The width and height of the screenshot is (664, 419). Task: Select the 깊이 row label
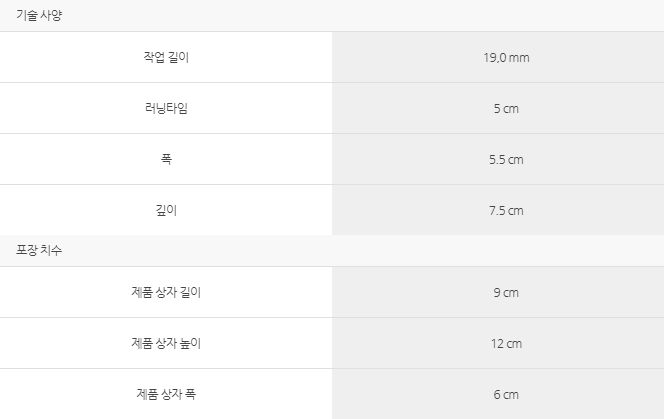pos(166,210)
